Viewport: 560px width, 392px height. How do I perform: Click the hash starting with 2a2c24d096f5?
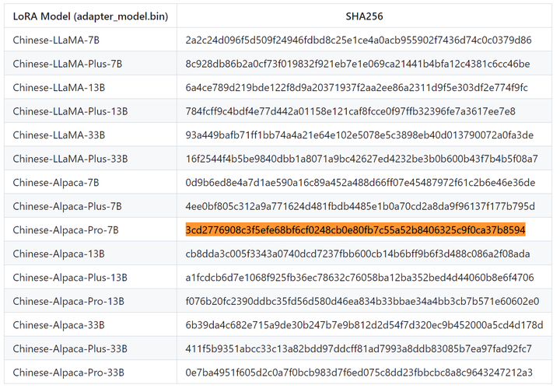point(359,40)
